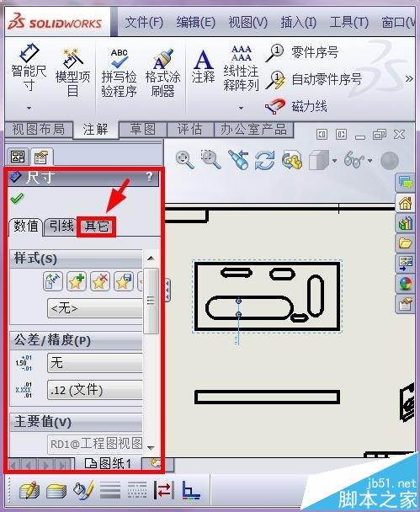Viewport: 420px width, 512px height.
Task: Open the 文件(F) menu
Action: [144, 23]
